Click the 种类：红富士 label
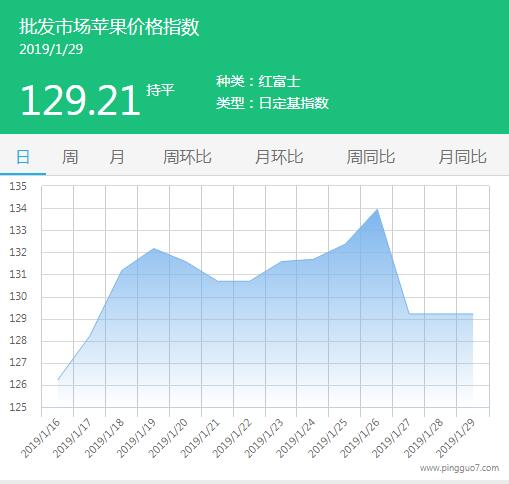Screen dimensions: 509x484 (258, 81)
